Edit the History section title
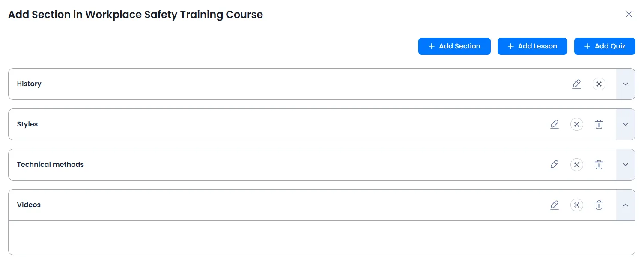Screen dimensions: 644x265 click(x=576, y=84)
